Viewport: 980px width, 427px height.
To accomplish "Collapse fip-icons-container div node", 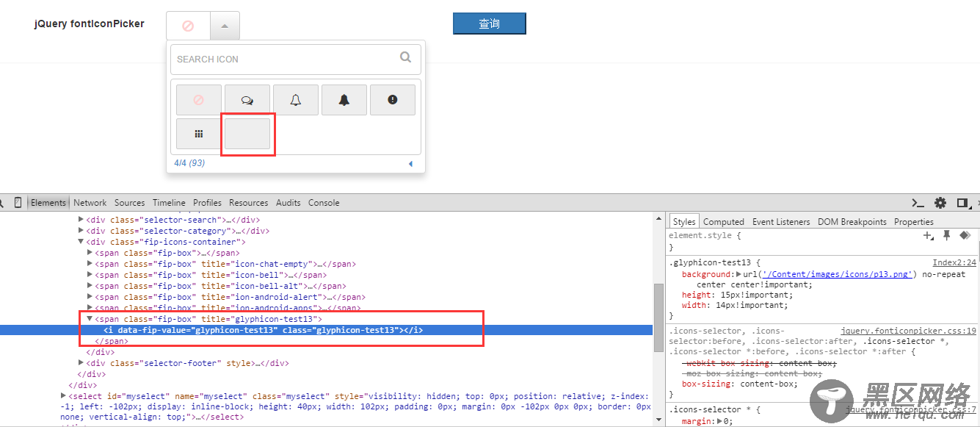I will pos(81,242).
